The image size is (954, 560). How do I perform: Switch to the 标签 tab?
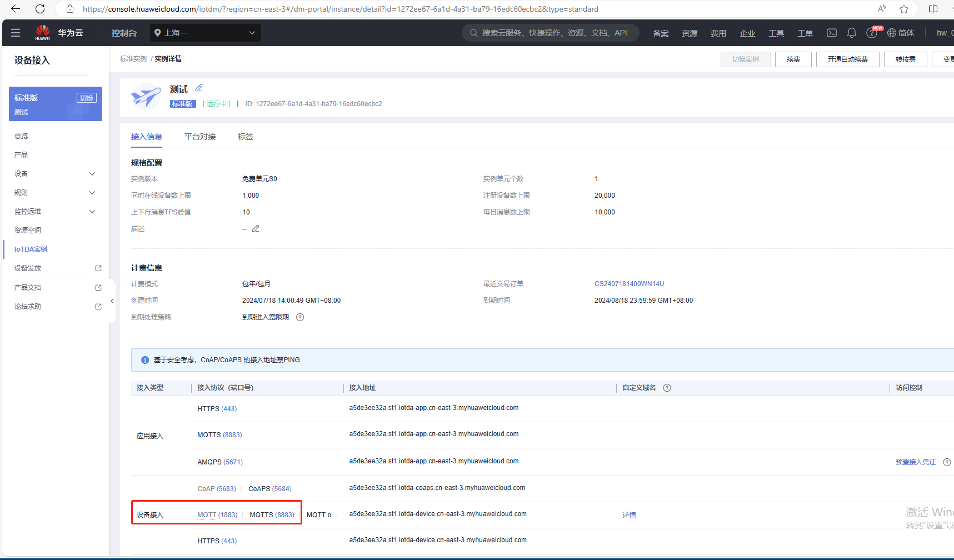pos(245,137)
